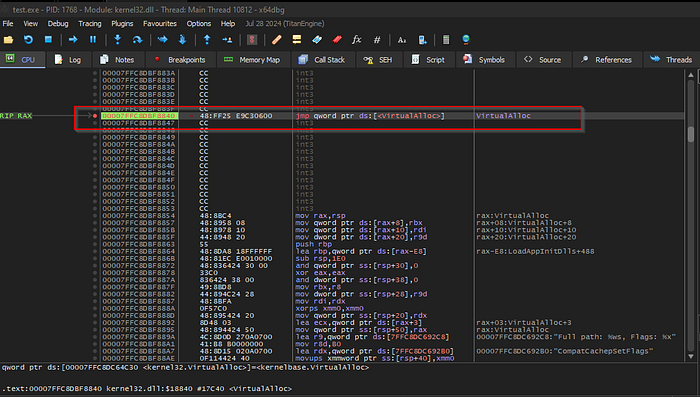Toggle breakpoint dot for address 00007FFC8DBF8863
The width and height of the screenshot is (700, 397).
(95, 244)
